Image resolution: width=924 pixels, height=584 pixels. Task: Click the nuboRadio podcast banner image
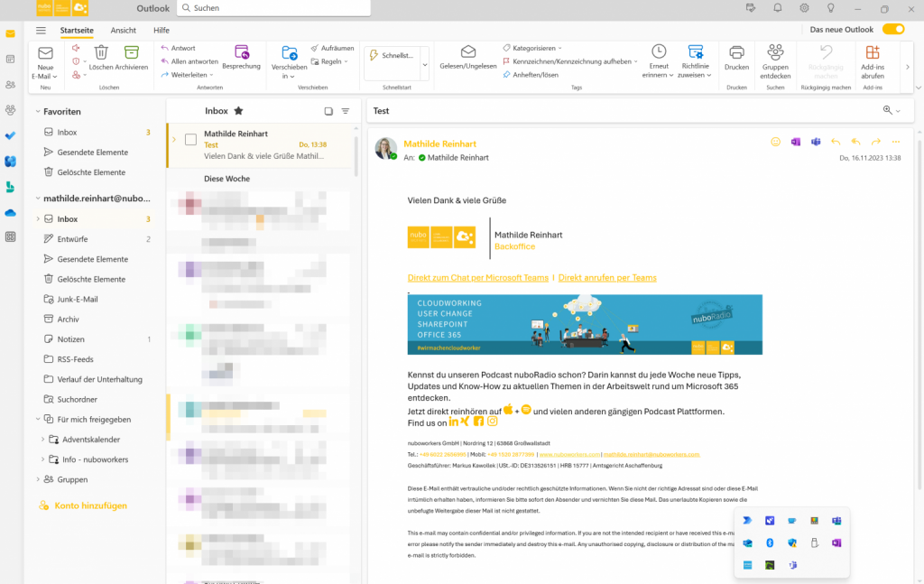tap(585, 325)
